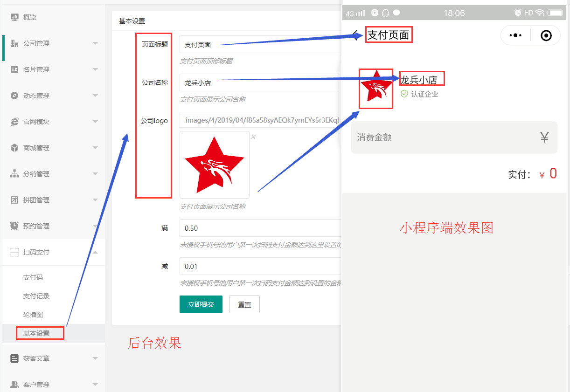Click the 名片管理 card icon
This screenshot has height=392, width=570.
[14, 69]
